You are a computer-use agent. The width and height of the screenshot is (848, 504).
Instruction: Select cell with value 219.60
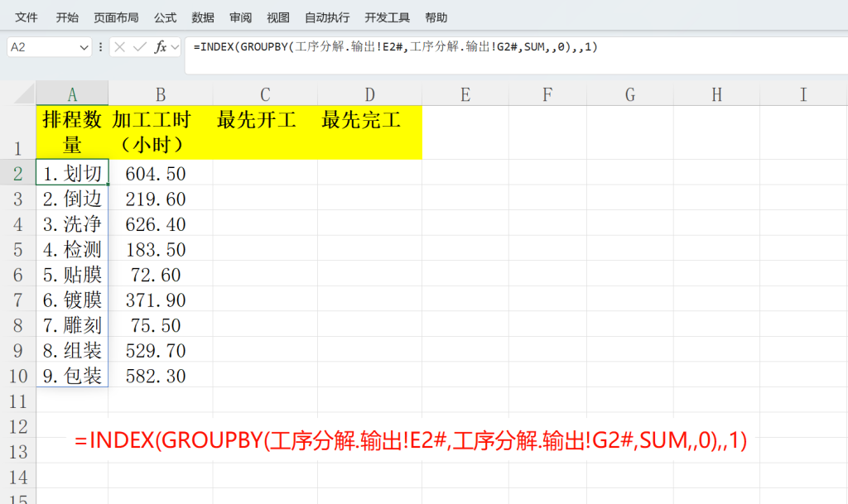(x=161, y=198)
